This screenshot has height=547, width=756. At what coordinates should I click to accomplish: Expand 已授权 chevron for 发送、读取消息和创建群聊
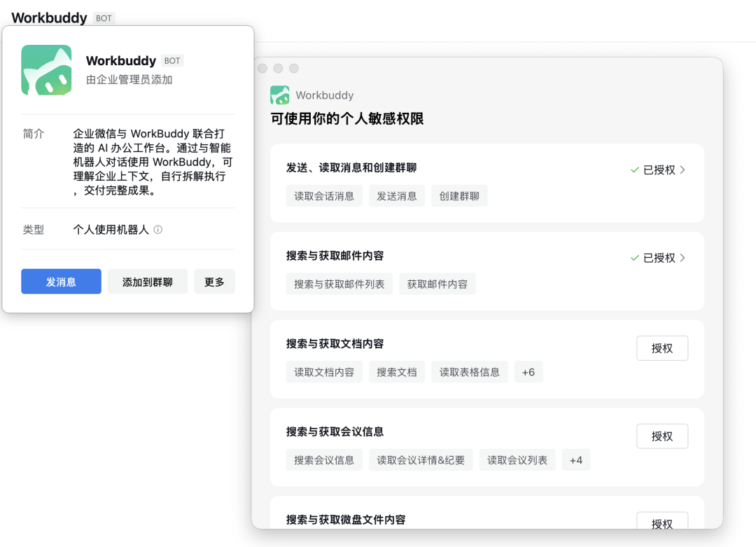pyautogui.click(x=682, y=169)
